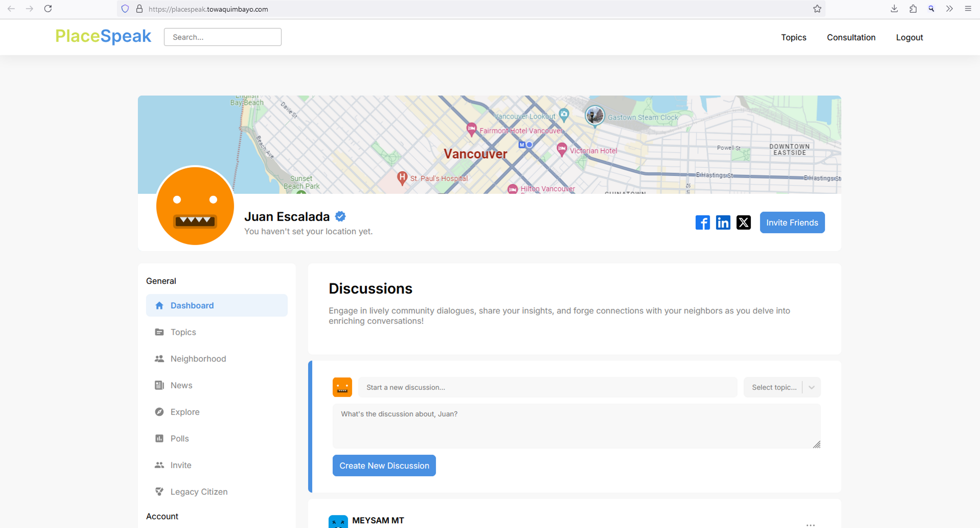
Task: Click the small orange avatar in discussion composer
Action: 342,387
